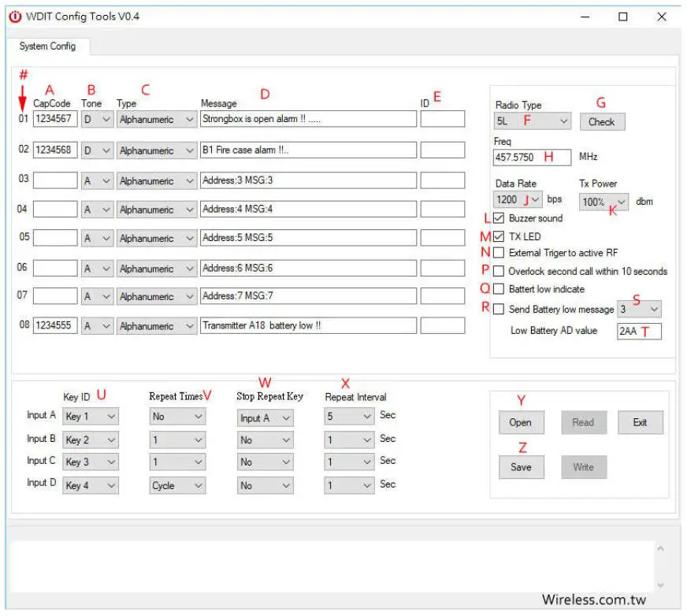Click the Freq input field
687x616 pixels.
(533, 157)
